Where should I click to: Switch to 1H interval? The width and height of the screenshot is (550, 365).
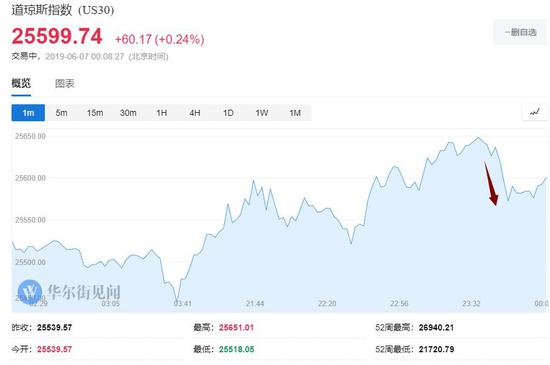pos(161,113)
